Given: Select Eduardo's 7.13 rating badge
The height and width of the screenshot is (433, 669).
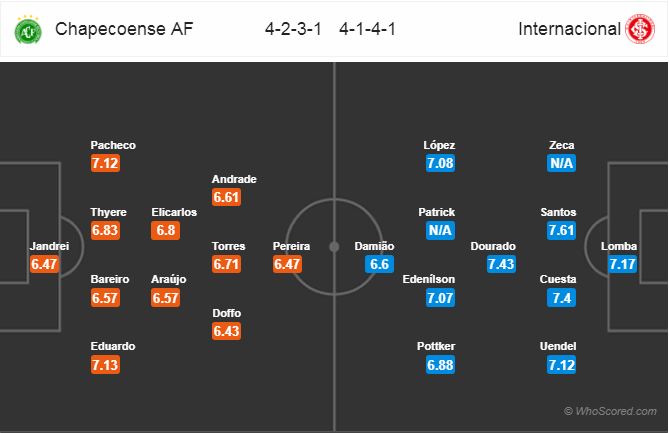Looking at the screenshot, I should point(107,365).
